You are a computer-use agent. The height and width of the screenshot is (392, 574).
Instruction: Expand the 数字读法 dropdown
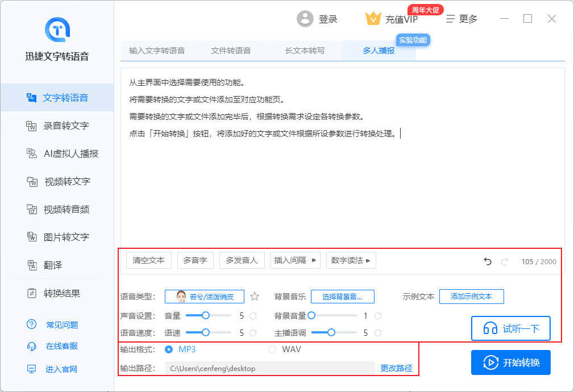point(351,260)
